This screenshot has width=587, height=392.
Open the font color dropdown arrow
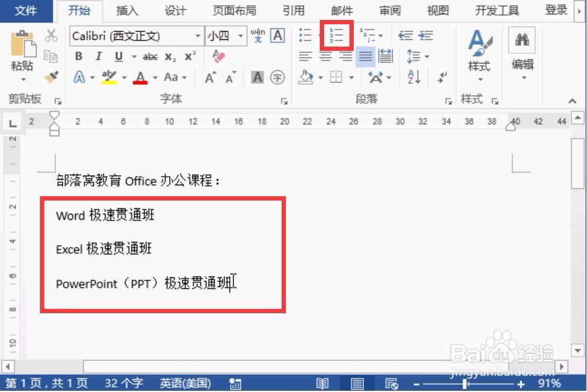click(155, 78)
